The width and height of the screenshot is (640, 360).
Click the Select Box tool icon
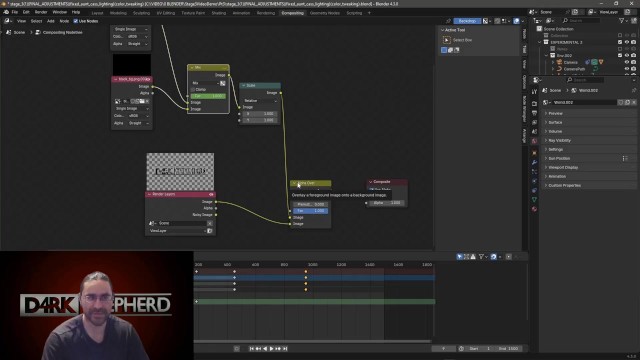pos(447,40)
